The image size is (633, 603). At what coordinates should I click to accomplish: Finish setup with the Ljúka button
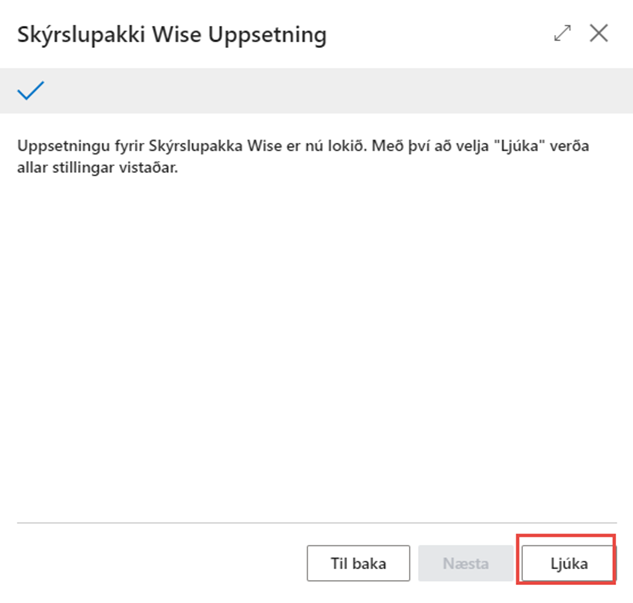coord(568,563)
